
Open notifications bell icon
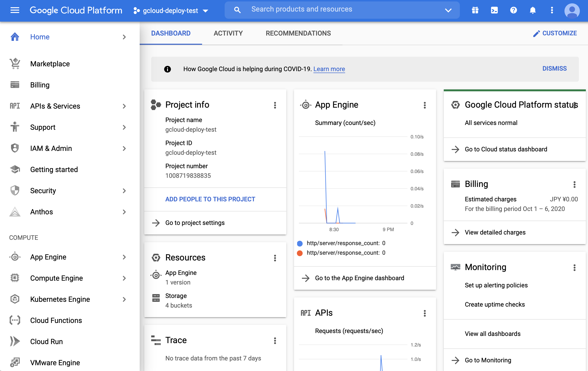point(533,10)
